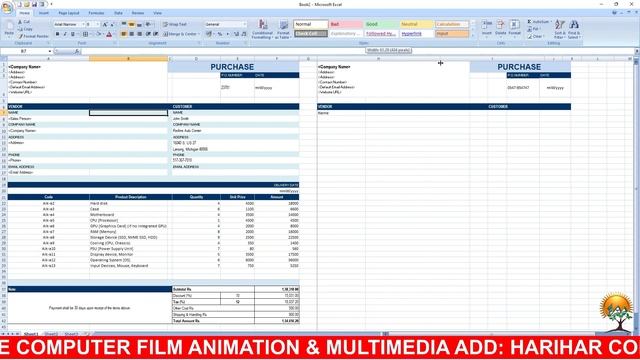Image resolution: width=640 pixels, height=360 pixels.
Task: Click Decrease Indent icon
Action: pyautogui.click(x=148, y=34)
